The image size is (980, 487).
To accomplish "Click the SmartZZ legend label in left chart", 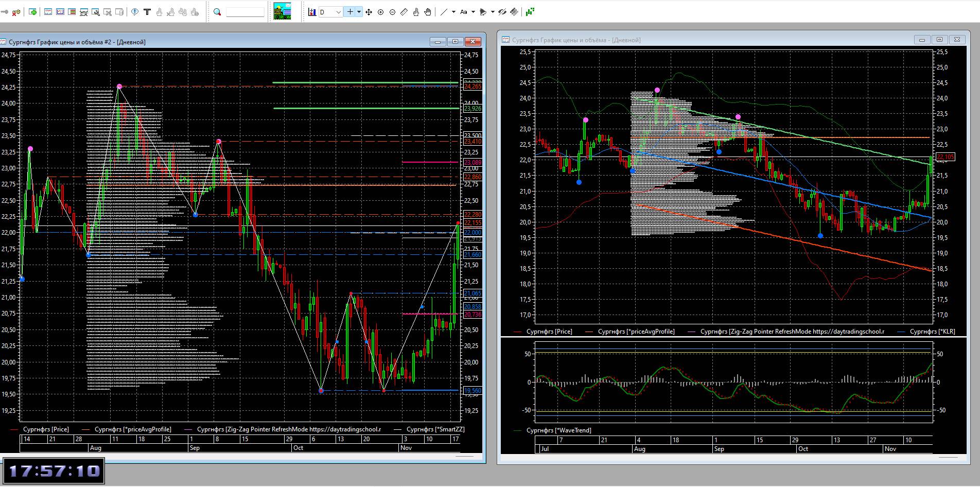I will 435,429.
